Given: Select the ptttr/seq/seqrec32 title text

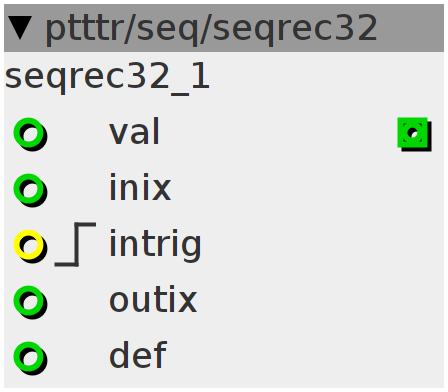Looking at the screenshot, I should (x=211, y=29).
